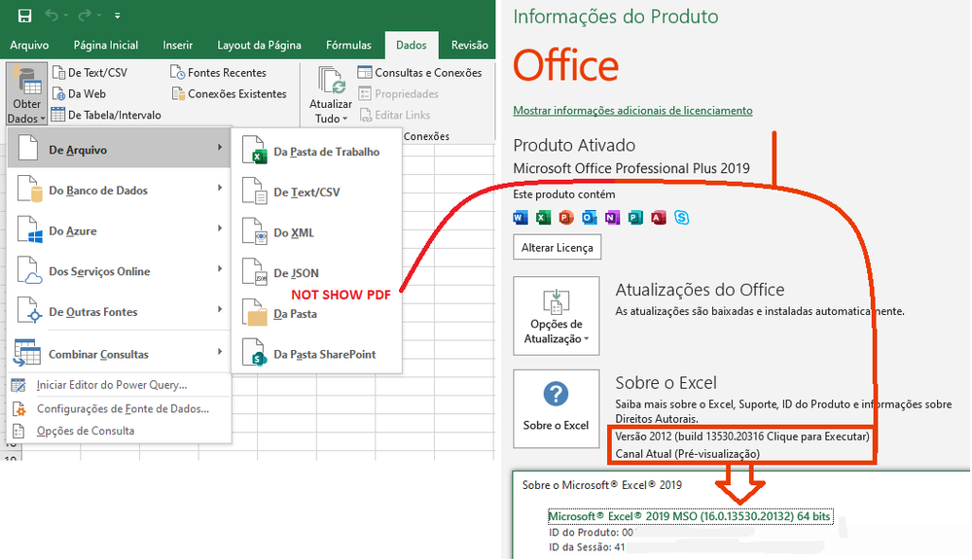The height and width of the screenshot is (560, 972).
Task: Expand De Outras Fontes submenu
Action: [119, 311]
